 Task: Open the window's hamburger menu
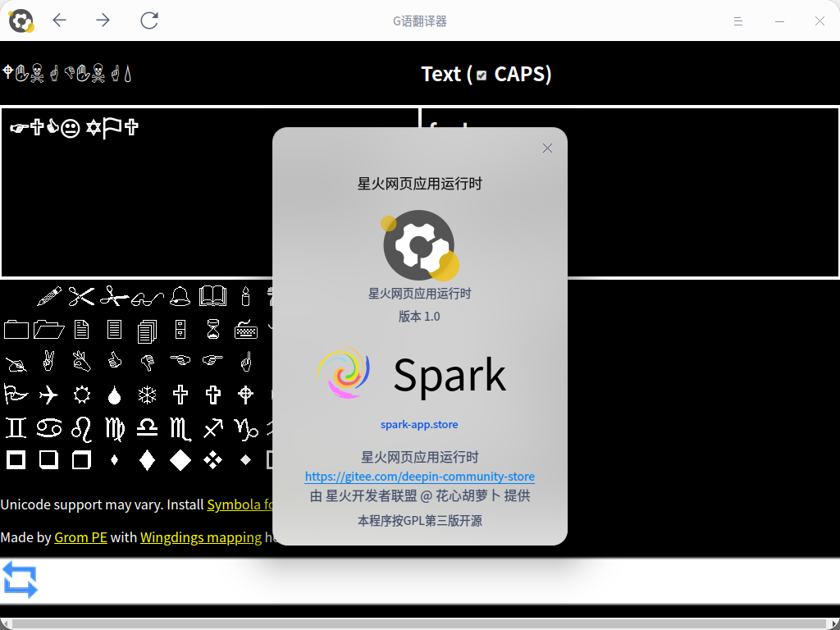[738, 21]
